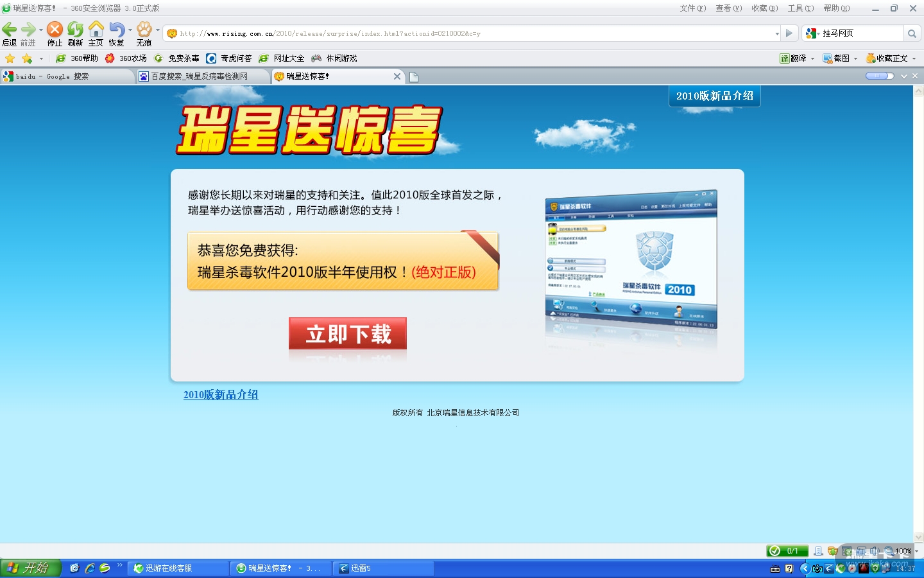Run search with magnifier icon
924x578 pixels.
point(912,33)
